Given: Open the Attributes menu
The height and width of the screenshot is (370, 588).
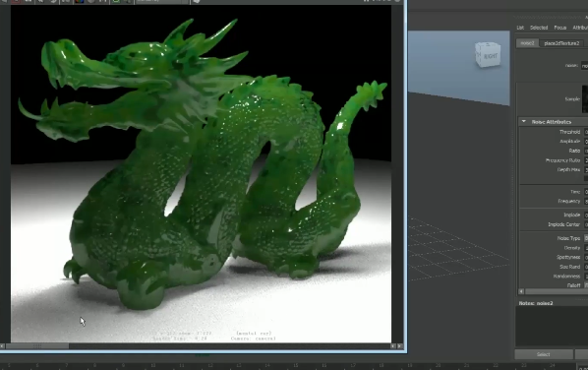Looking at the screenshot, I should tap(580, 28).
